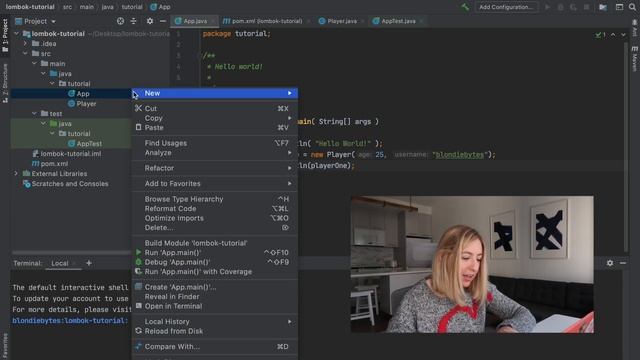Open Project panel gear options
The height and width of the screenshot is (360, 640).
click(150, 21)
